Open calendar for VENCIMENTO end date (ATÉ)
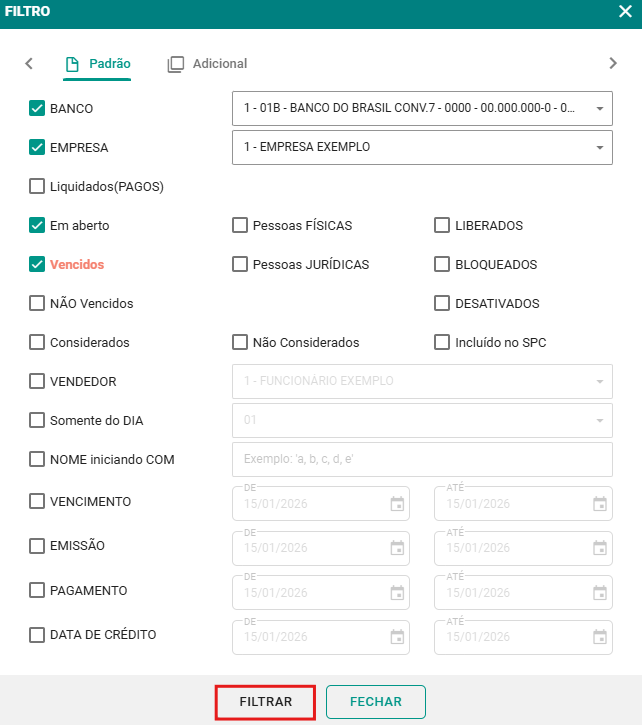This screenshot has height=725, width=642. pyautogui.click(x=599, y=504)
